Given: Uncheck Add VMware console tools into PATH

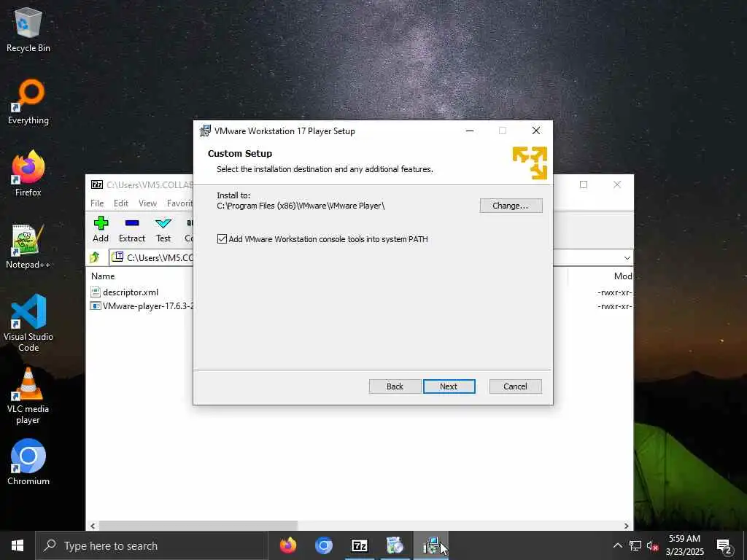Looking at the screenshot, I should tap(222, 239).
